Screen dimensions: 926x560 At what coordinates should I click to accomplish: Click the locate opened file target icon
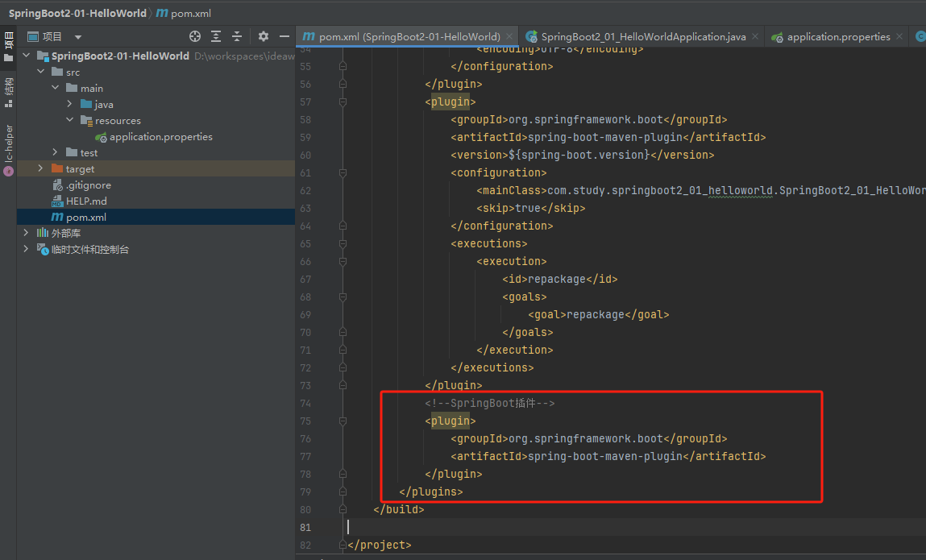[x=195, y=36]
